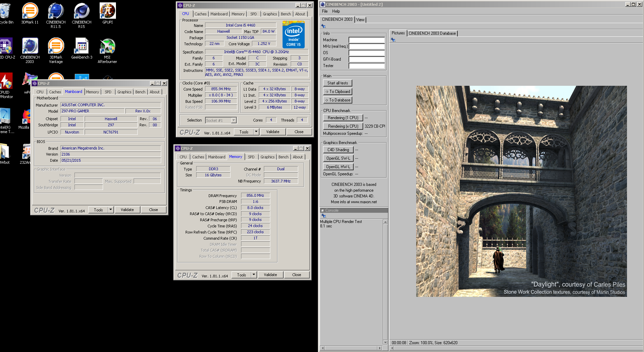Open the CPUID CPU-Z desktop shortcut
The width and height of the screenshot is (644, 352).
pos(6,48)
